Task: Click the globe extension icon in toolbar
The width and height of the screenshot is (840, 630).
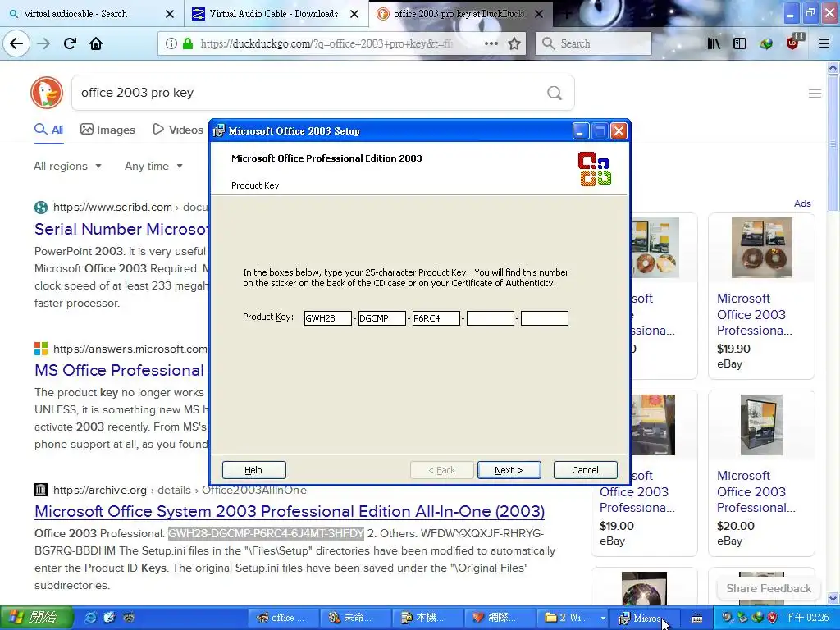Action: click(766, 43)
